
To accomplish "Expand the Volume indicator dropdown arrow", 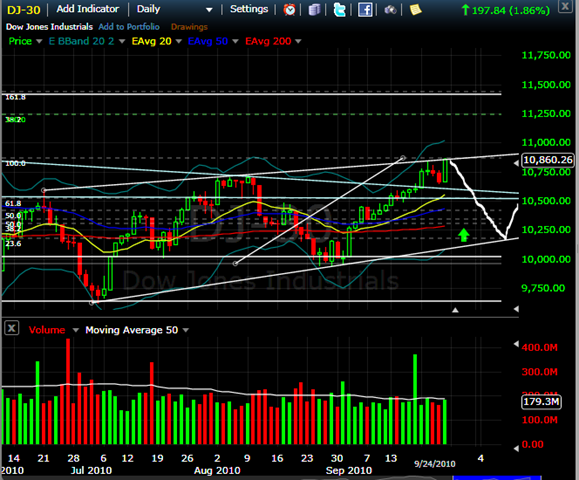I will (76, 330).
